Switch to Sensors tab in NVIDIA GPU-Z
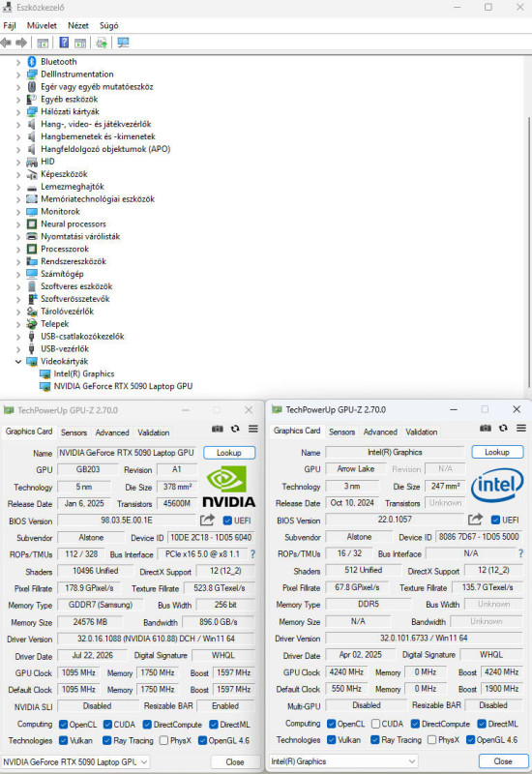This screenshot has width=532, height=774. (74, 432)
